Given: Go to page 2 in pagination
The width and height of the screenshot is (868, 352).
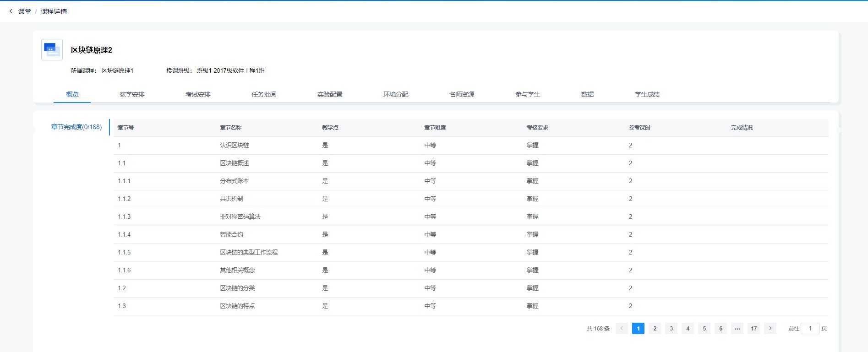Looking at the screenshot, I should pyautogui.click(x=655, y=328).
